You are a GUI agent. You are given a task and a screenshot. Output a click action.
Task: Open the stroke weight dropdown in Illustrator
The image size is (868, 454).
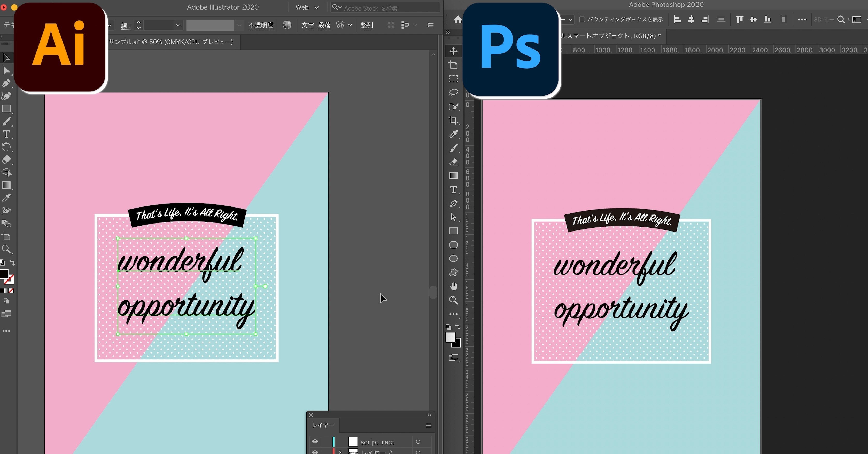[178, 25]
